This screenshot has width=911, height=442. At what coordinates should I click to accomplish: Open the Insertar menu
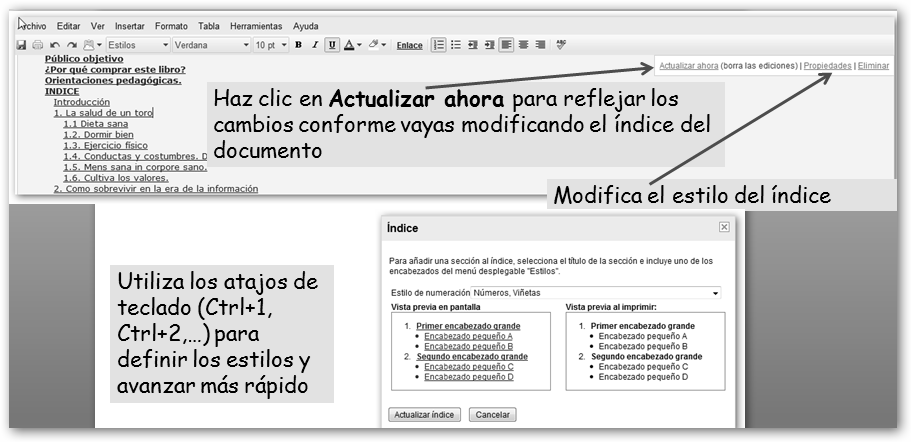click(x=129, y=25)
